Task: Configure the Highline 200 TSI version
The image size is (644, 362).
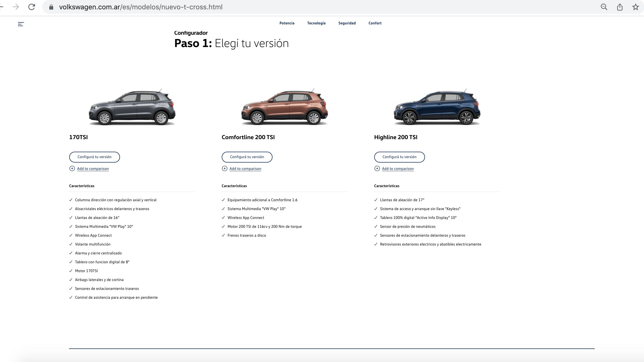Action: (x=399, y=157)
